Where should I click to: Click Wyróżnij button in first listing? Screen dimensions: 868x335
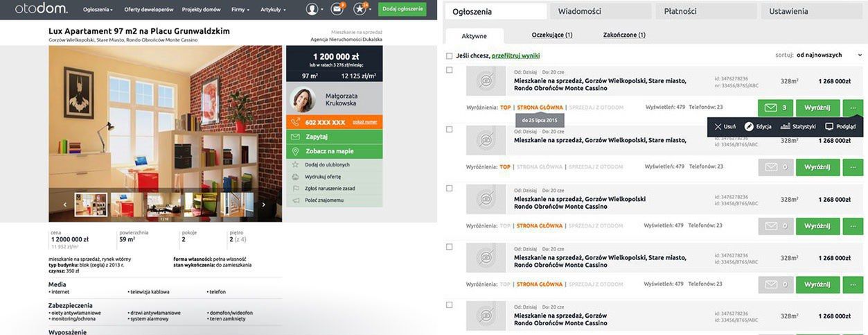click(x=817, y=108)
